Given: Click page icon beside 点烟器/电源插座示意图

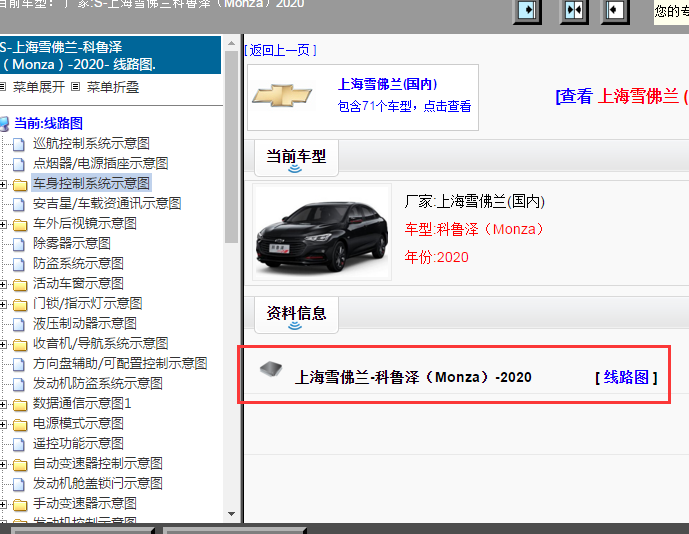Looking at the screenshot, I should tap(18, 164).
